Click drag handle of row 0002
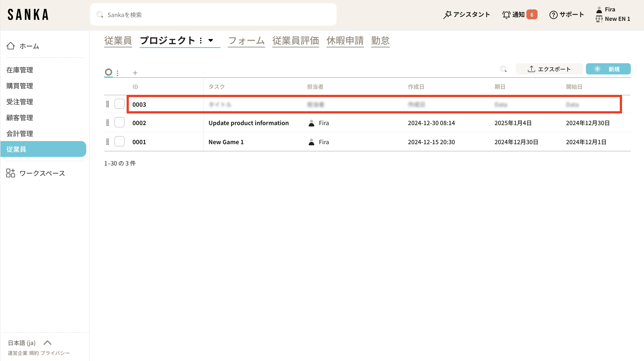644x361 pixels. 108,123
